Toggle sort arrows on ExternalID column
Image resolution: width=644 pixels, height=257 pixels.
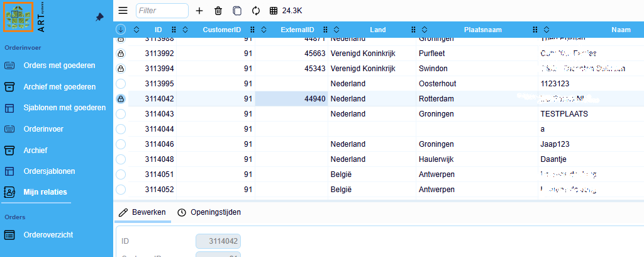coord(264,30)
